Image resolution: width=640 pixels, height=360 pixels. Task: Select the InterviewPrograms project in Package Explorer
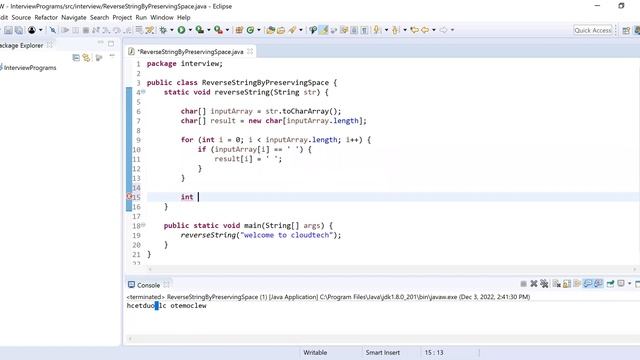coord(30,68)
